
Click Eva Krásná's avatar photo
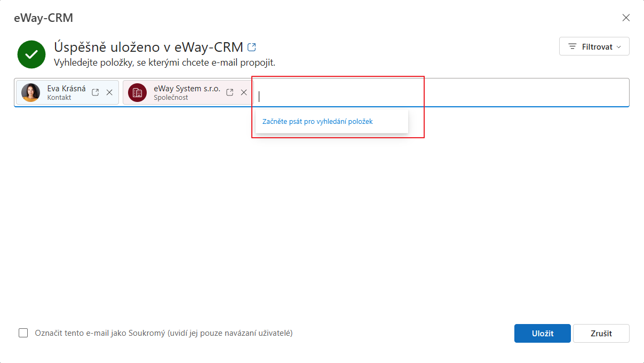coord(31,92)
